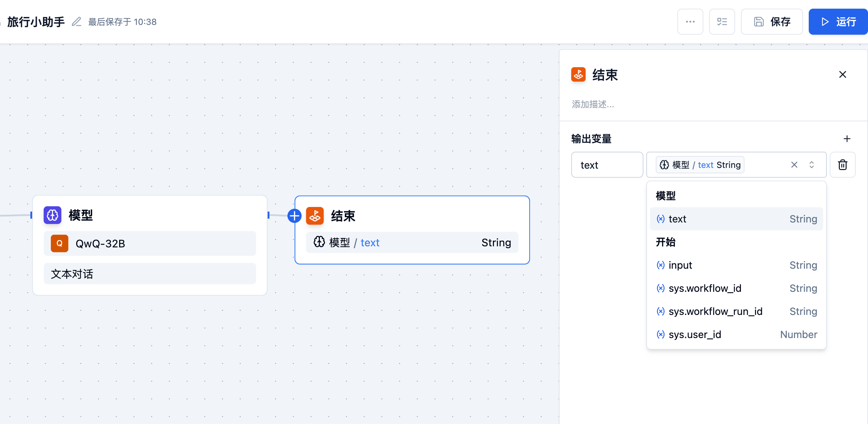Click the text variable name field
Viewport: 868px width, 424px height.
pos(607,165)
